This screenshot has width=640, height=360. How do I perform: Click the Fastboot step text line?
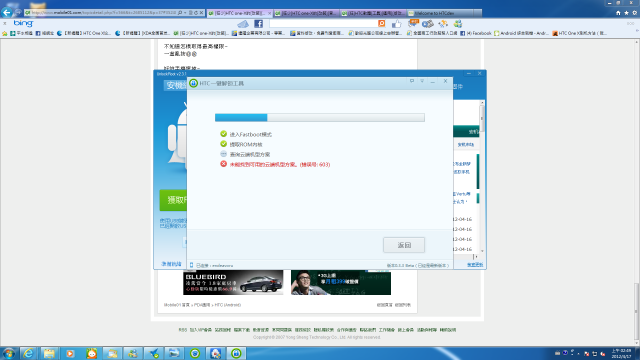251,134
